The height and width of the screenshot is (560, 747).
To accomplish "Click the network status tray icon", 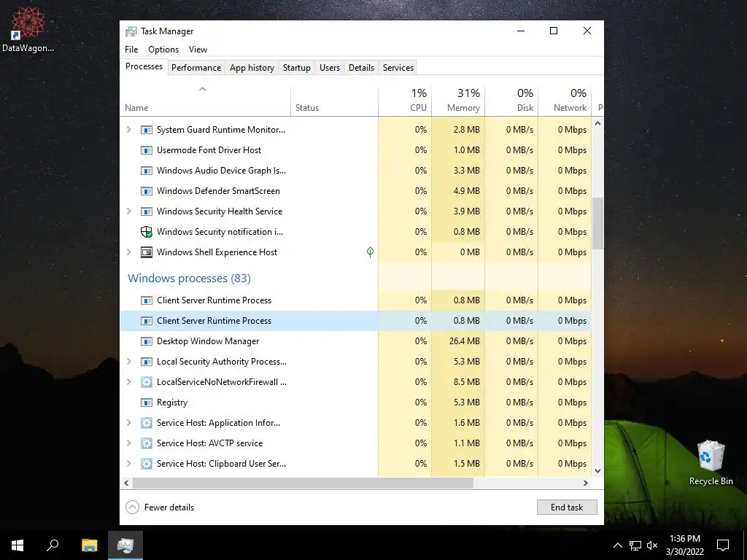I will (x=635, y=545).
